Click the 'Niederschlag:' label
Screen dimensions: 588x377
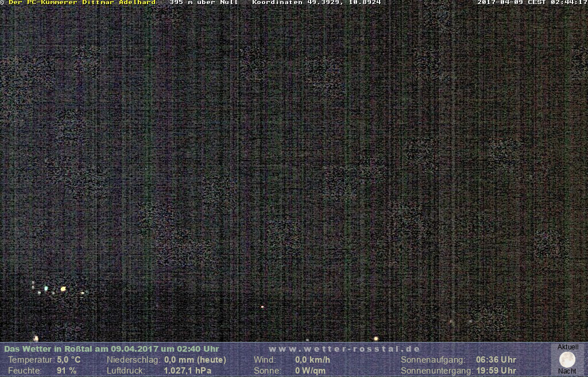pyautogui.click(x=134, y=360)
